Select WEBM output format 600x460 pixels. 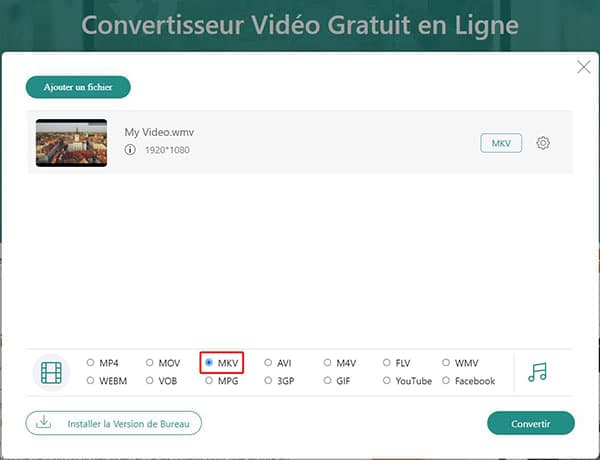point(90,380)
